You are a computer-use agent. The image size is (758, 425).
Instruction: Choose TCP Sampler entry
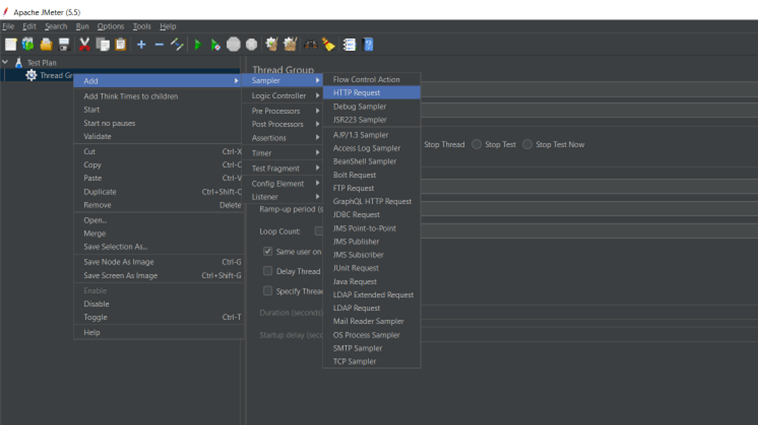(371, 361)
